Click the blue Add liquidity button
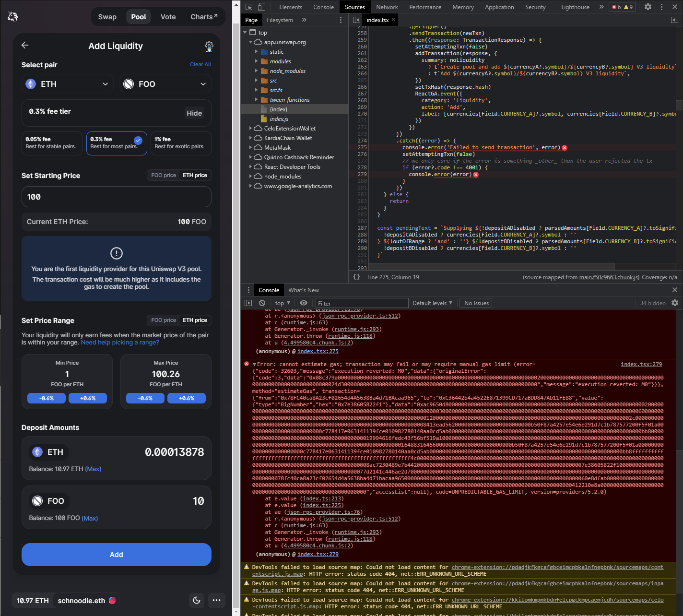683x616 pixels. (x=116, y=555)
